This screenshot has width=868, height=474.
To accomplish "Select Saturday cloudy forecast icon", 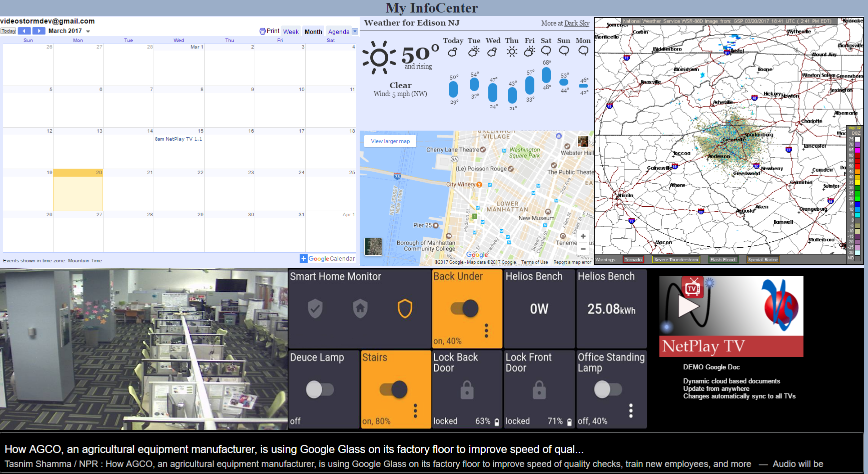I will (x=546, y=51).
